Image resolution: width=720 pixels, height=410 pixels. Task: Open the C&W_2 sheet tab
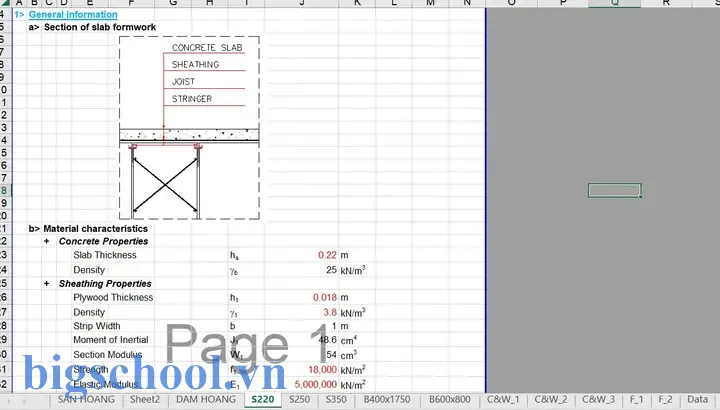(551, 399)
